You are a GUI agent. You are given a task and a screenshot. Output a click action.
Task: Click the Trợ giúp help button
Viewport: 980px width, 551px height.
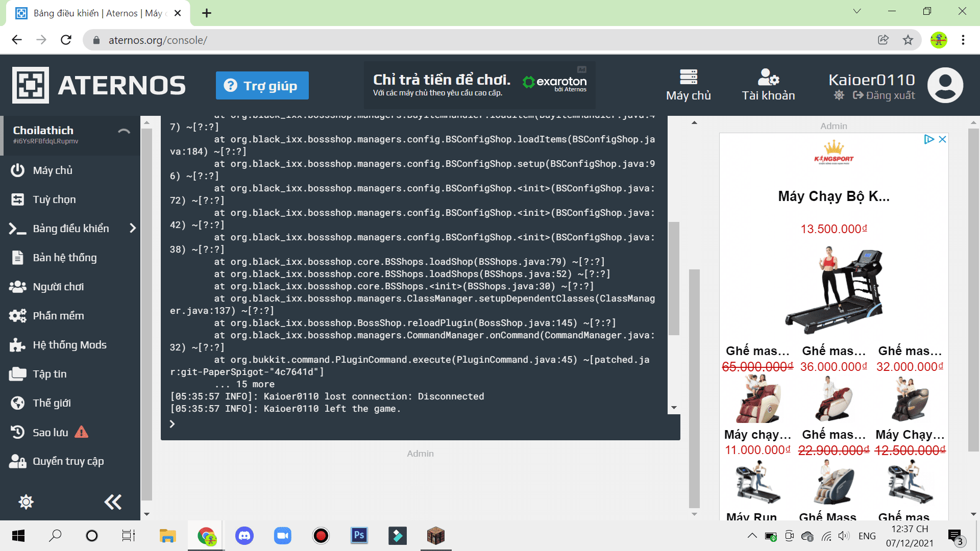tap(262, 85)
